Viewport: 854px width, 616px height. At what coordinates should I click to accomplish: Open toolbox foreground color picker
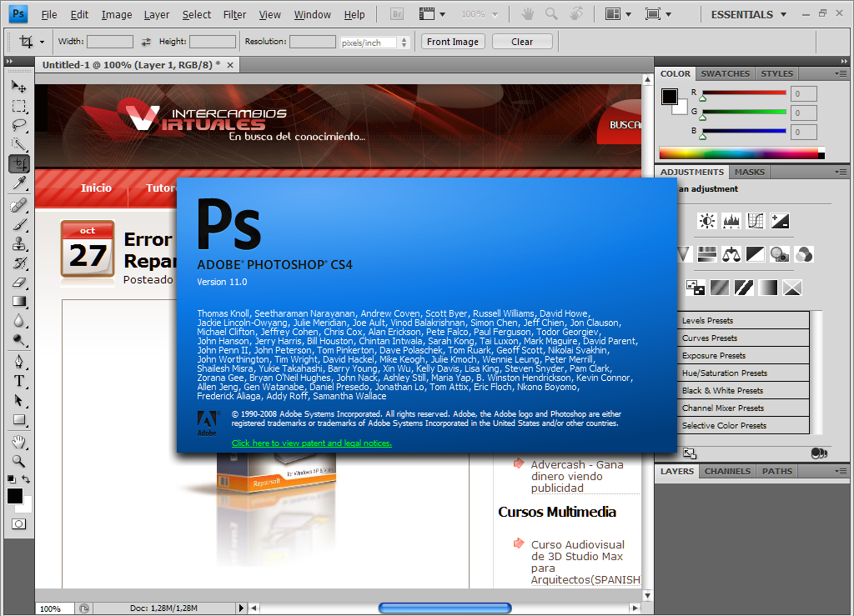point(15,496)
